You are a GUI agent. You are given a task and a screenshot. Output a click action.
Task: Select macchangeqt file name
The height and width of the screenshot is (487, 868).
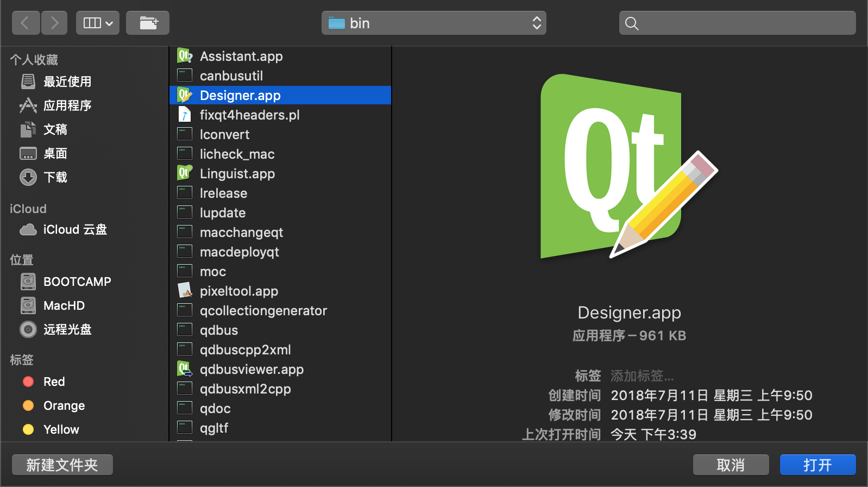click(x=241, y=232)
